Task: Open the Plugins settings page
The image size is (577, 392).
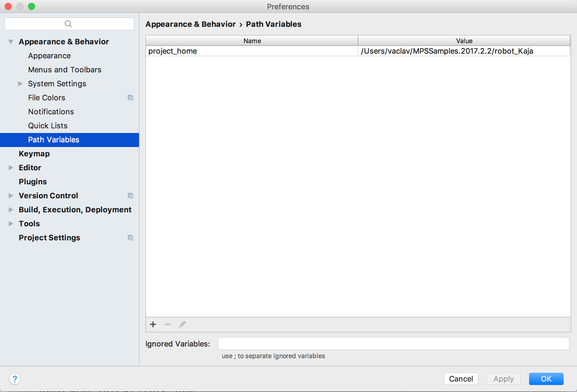Action: coord(33,182)
